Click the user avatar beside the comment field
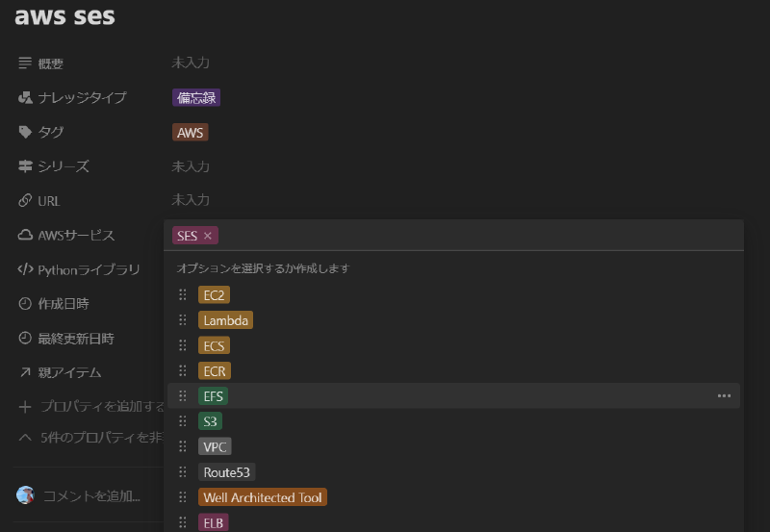 tap(25, 495)
